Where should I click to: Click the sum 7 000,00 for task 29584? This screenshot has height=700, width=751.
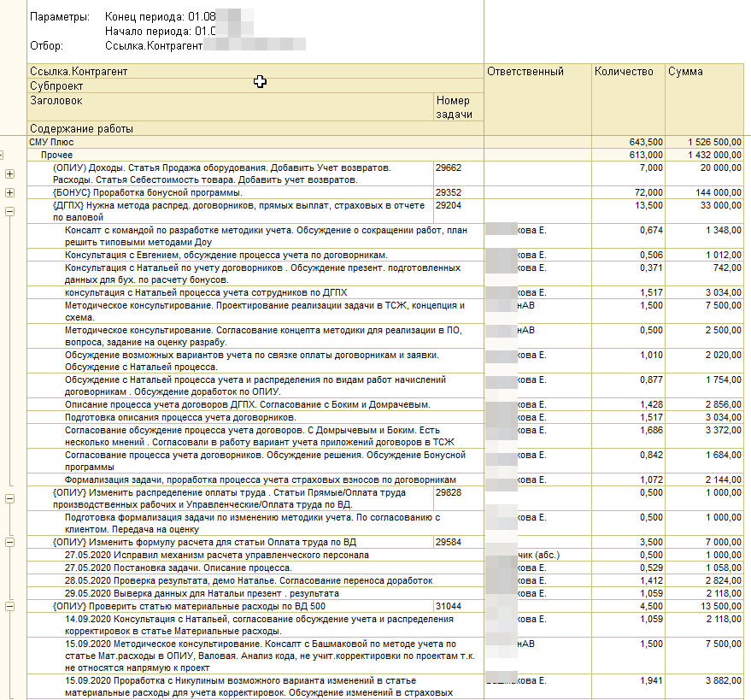pos(723,543)
